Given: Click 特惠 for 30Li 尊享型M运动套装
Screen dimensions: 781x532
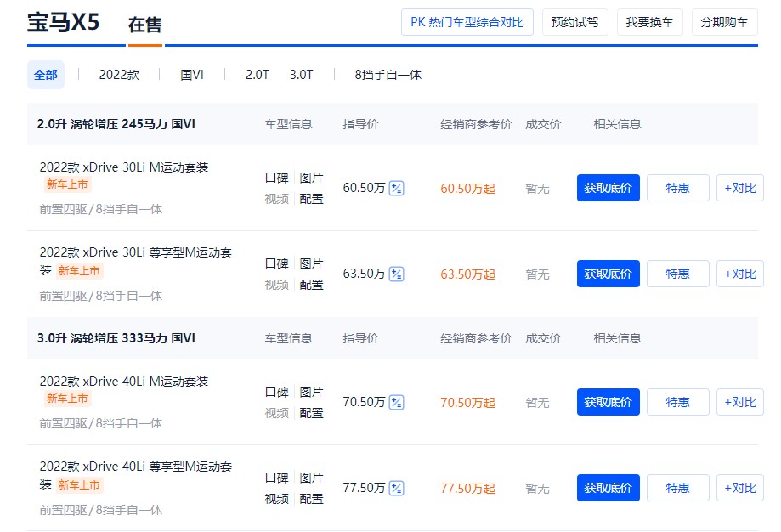Looking at the screenshot, I should click(678, 274).
